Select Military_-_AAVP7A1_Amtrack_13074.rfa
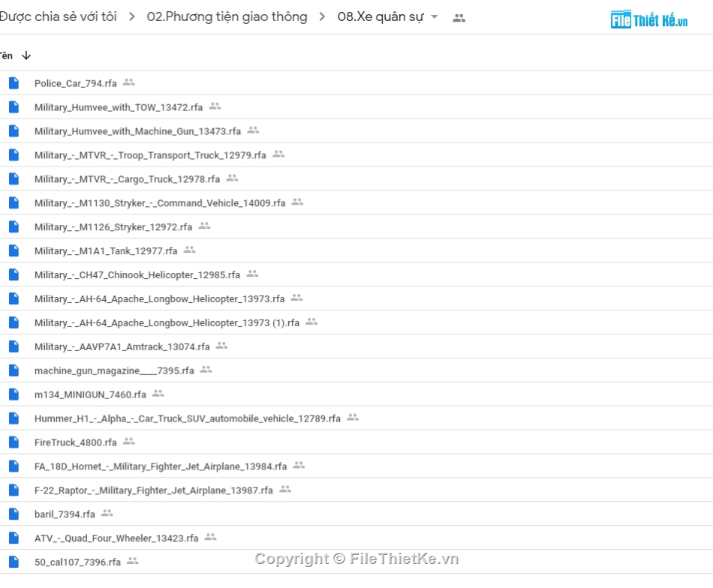Screen dimensions: 713x588 (122, 347)
